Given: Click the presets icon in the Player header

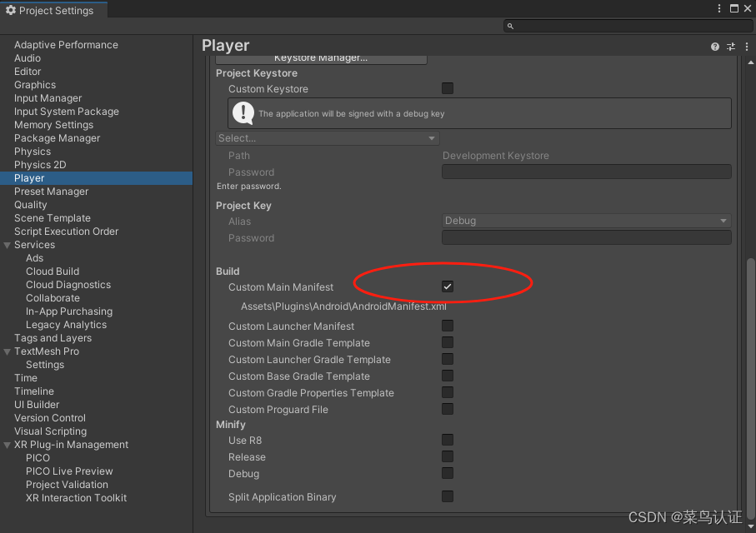Looking at the screenshot, I should click(x=730, y=47).
